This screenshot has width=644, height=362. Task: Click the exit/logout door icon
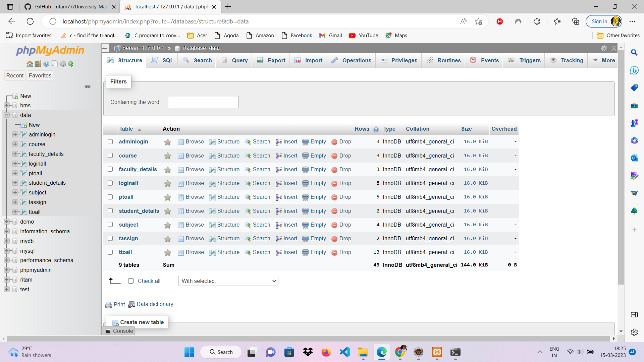pyautogui.click(x=38, y=64)
